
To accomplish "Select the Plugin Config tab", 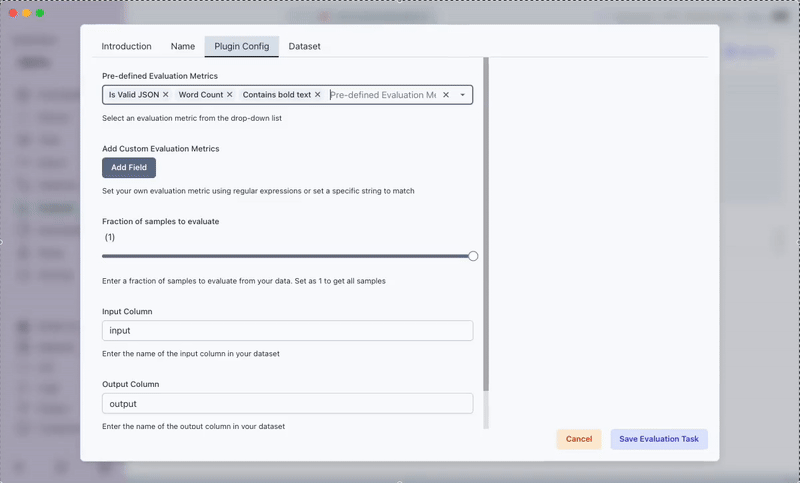I will pos(242,47).
